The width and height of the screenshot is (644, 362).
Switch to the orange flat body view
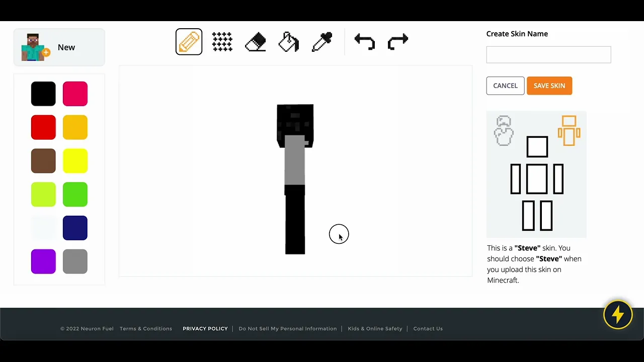(569, 131)
